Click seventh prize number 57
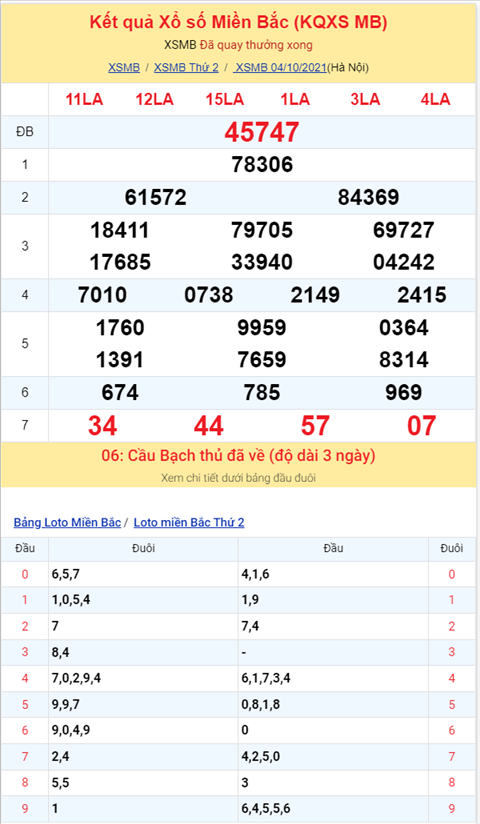 click(315, 426)
